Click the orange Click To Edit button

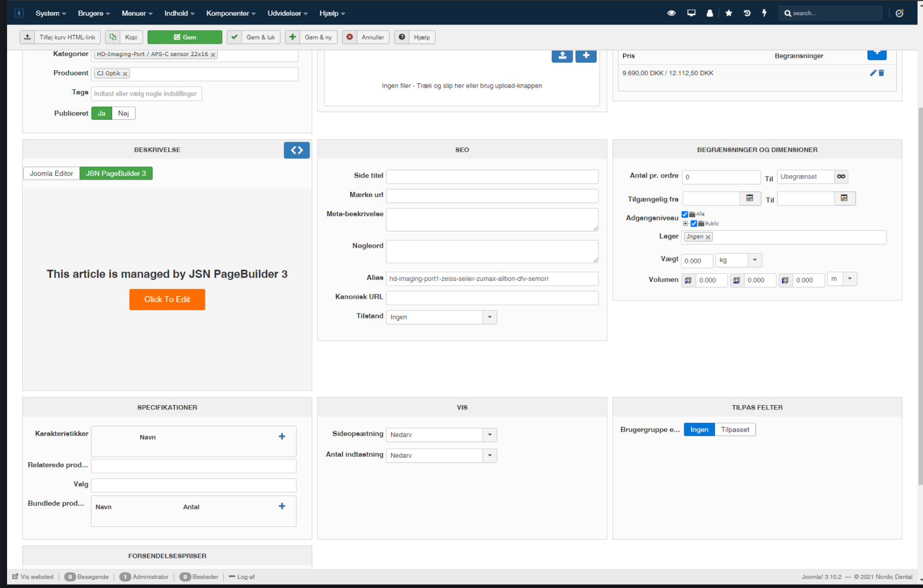(167, 299)
